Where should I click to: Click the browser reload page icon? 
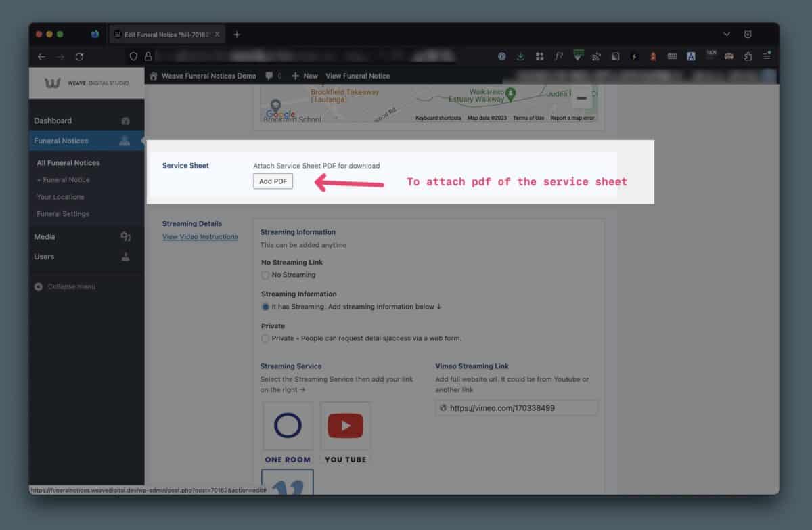tap(79, 57)
